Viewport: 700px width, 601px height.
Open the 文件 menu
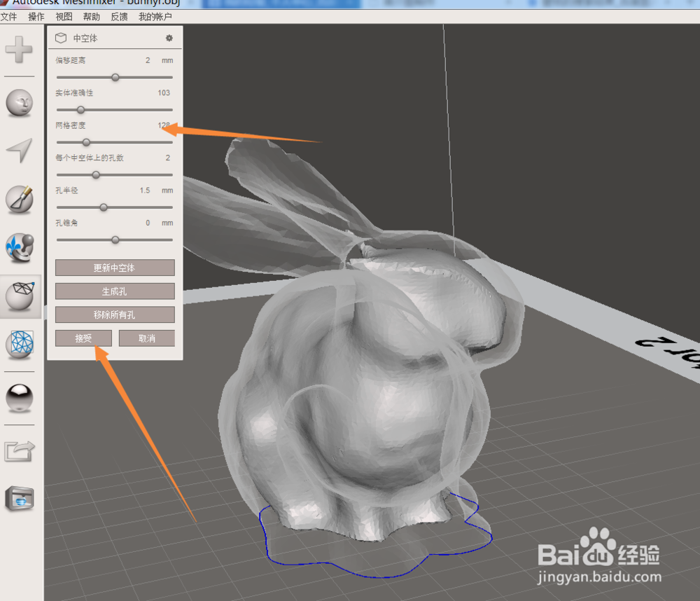tap(8, 17)
